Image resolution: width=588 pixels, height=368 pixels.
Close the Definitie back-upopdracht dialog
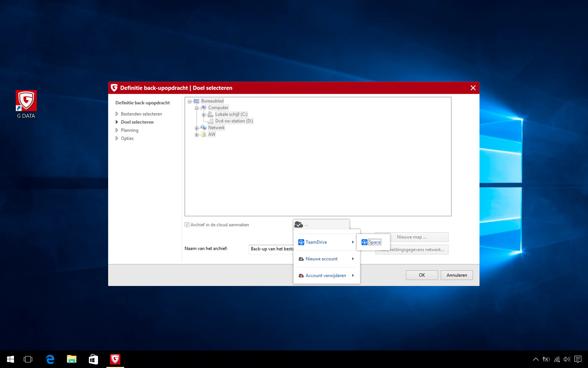point(473,88)
